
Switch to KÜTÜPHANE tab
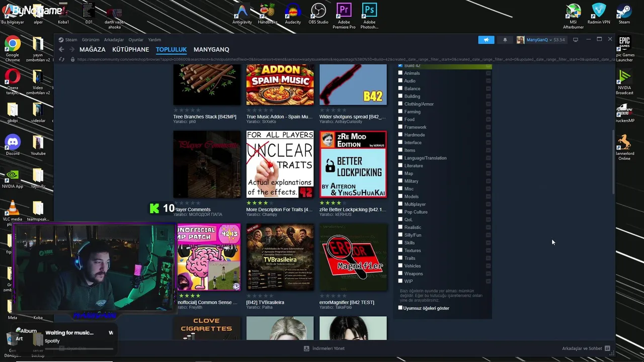(130, 49)
